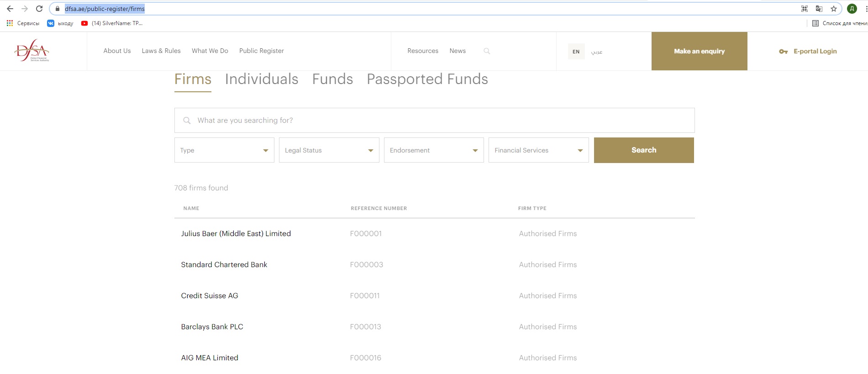Open the AIG MEA Limited entry
The width and height of the screenshot is (868, 374).
coord(210,358)
